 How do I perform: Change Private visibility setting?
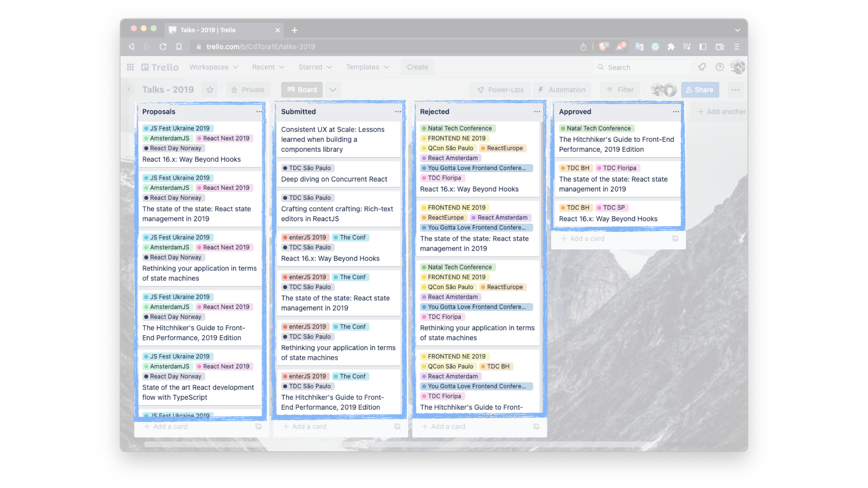[248, 90]
